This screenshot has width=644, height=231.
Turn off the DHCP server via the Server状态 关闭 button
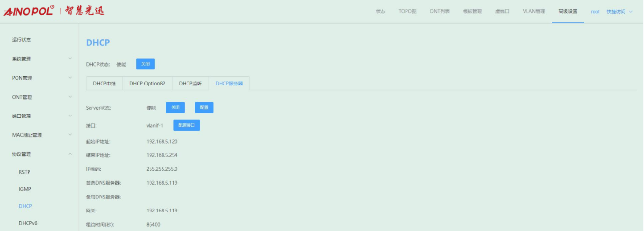pos(175,107)
